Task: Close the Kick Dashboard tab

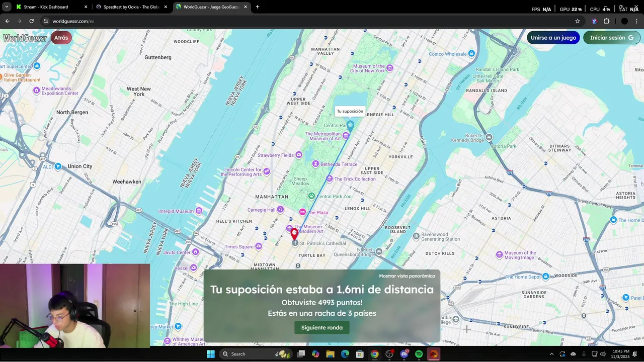Action: [x=86, y=7]
